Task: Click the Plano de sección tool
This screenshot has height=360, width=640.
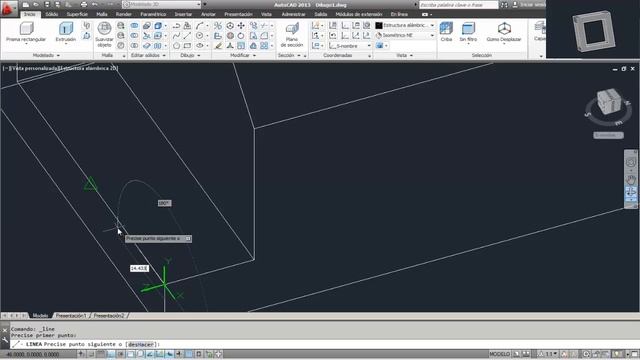Action: coord(292,35)
